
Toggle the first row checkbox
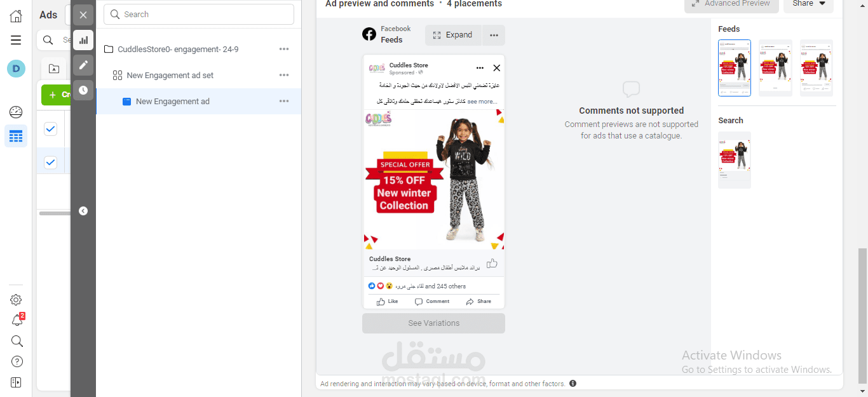click(x=50, y=129)
